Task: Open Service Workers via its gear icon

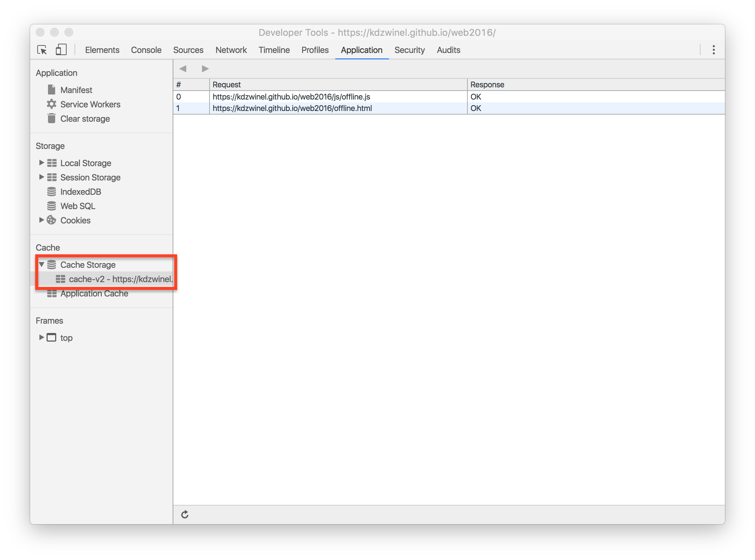Action: pyautogui.click(x=52, y=104)
